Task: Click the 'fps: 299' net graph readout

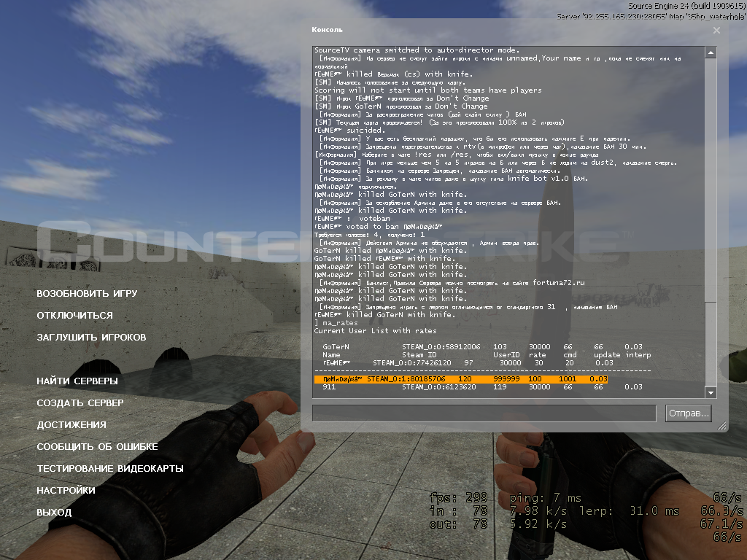Action: tap(458, 498)
